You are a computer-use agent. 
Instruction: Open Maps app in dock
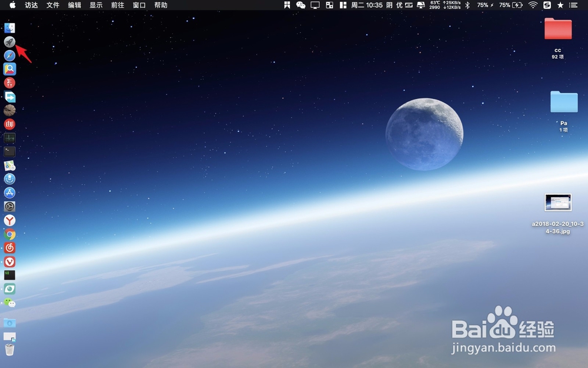[9, 165]
